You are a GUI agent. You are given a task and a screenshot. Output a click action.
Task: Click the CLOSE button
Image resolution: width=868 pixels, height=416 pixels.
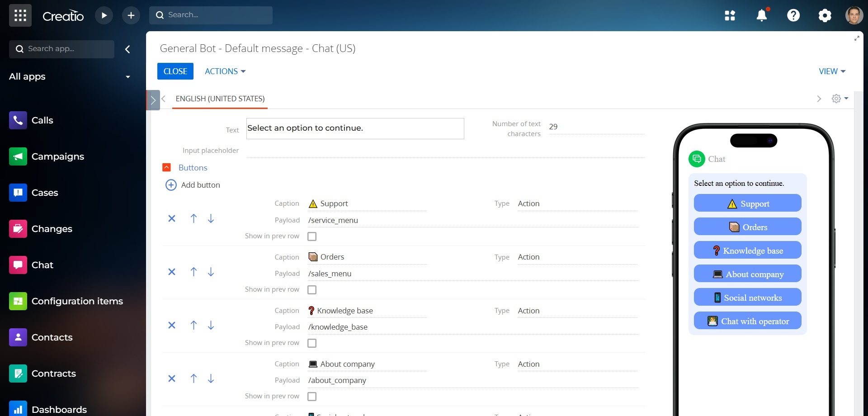coord(175,71)
